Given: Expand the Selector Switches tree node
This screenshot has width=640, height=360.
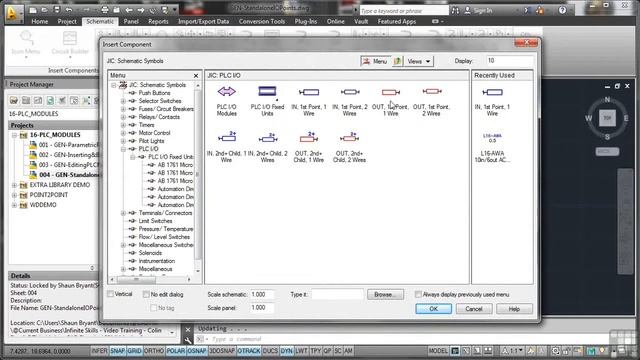Looking at the screenshot, I should pos(123,101).
